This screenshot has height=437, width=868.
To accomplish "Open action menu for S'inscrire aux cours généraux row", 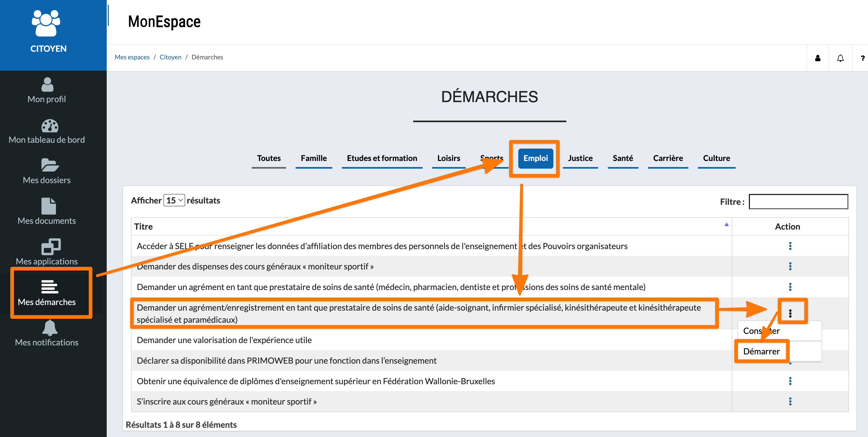I will tap(790, 401).
